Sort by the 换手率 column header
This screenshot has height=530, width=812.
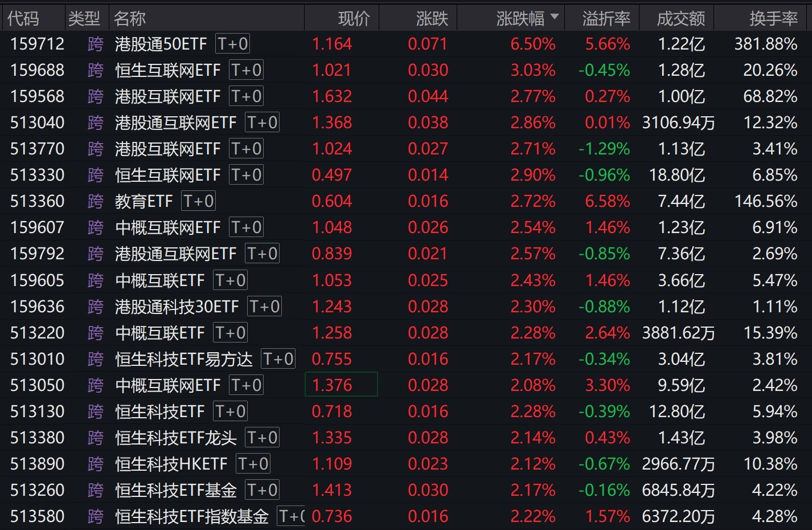773,19
